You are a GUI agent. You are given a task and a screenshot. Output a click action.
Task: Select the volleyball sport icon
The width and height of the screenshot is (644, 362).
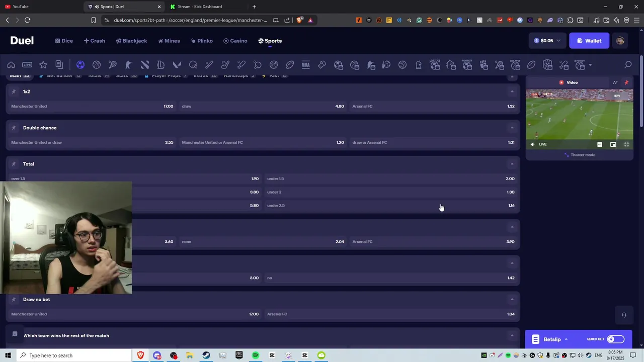tap(403, 65)
